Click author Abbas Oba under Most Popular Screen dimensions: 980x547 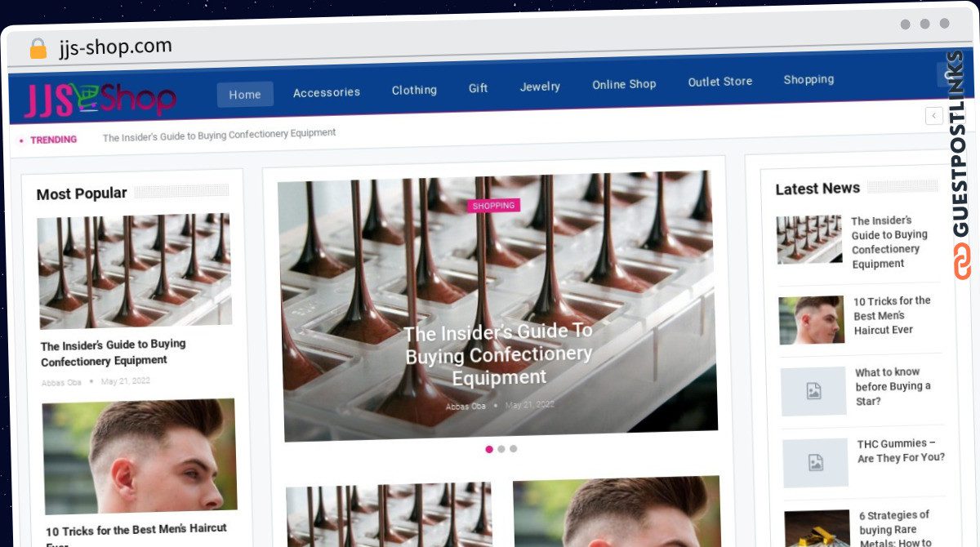(x=61, y=383)
